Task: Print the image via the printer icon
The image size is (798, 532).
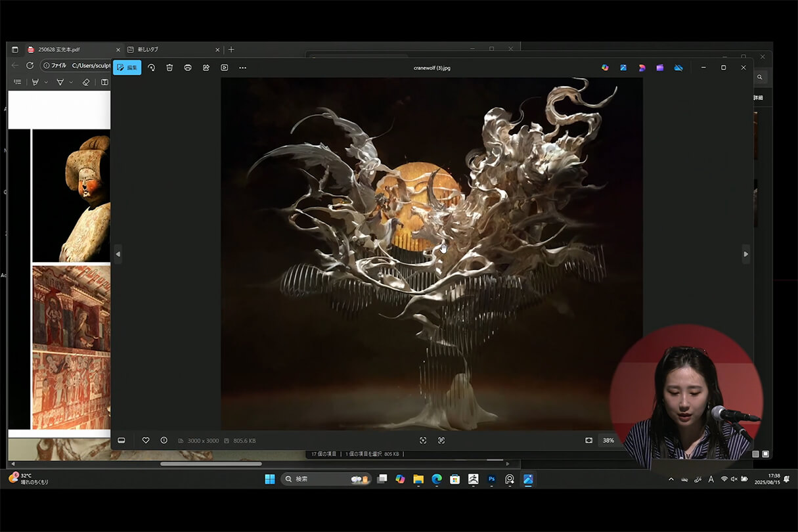Action: coord(188,68)
